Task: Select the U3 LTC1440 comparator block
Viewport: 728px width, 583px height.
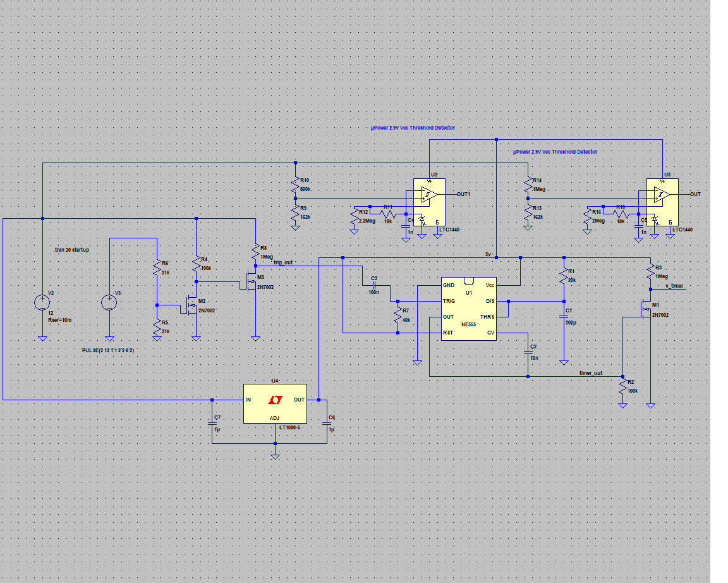Action: tap(662, 202)
